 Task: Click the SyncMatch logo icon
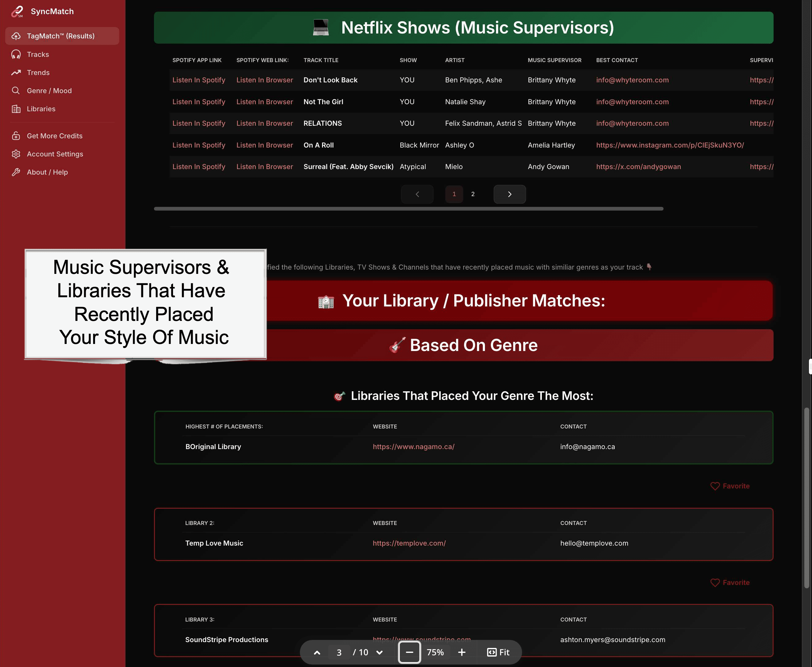[17, 12]
